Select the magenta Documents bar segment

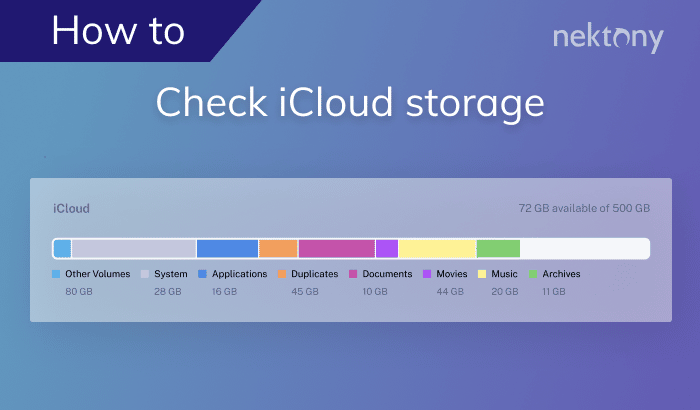point(336,249)
